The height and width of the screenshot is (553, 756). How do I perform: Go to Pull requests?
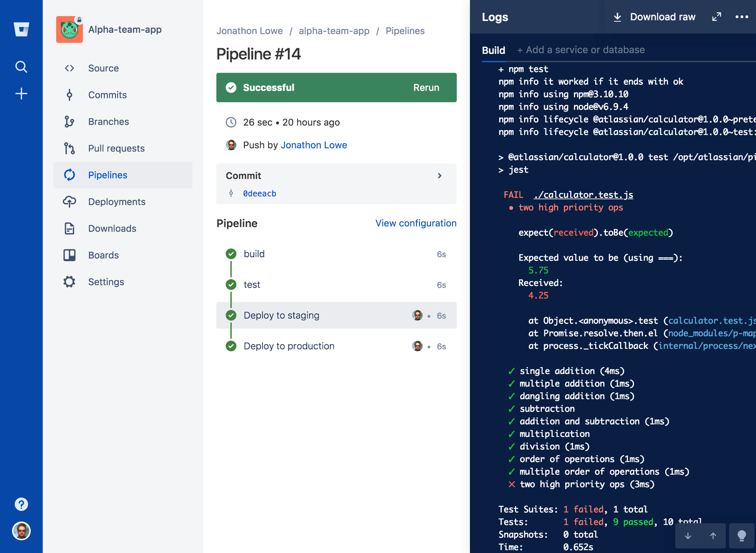[123, 148]
